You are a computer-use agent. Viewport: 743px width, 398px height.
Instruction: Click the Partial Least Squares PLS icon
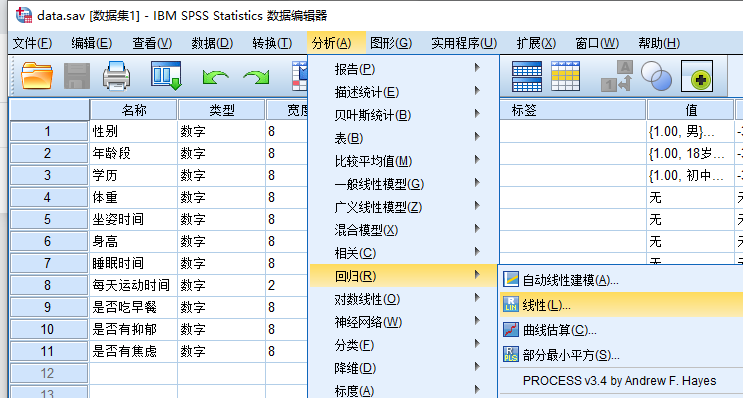[511, 354]
